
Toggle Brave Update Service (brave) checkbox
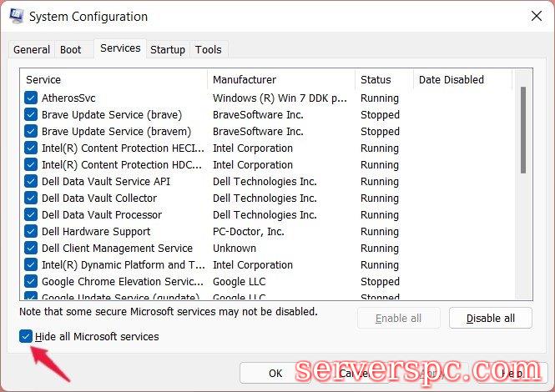coord(31,115)
